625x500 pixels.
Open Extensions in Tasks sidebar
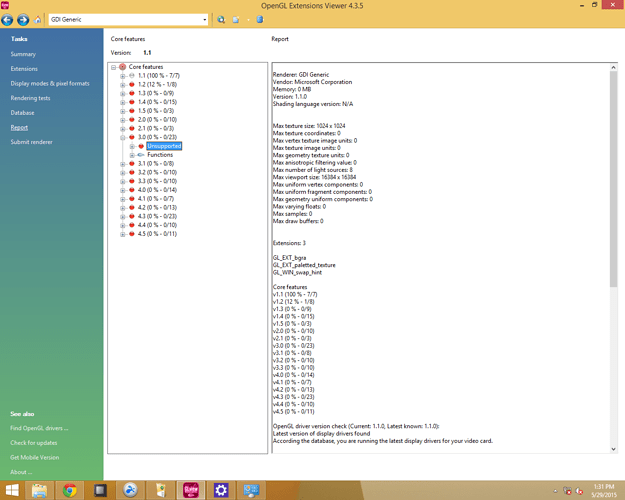24,69
